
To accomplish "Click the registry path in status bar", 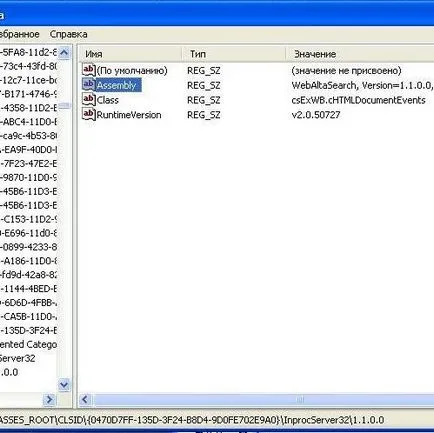I will click(x=192, y=420).
